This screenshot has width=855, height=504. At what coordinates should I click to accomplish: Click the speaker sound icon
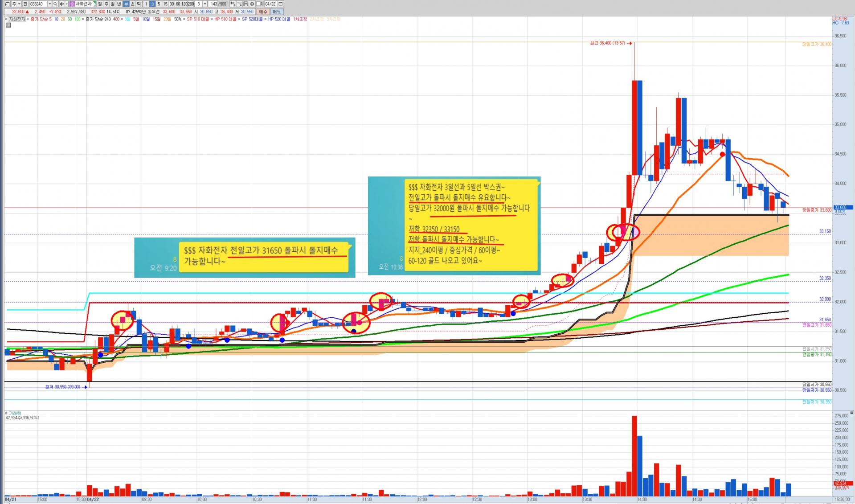pos(61,4)
